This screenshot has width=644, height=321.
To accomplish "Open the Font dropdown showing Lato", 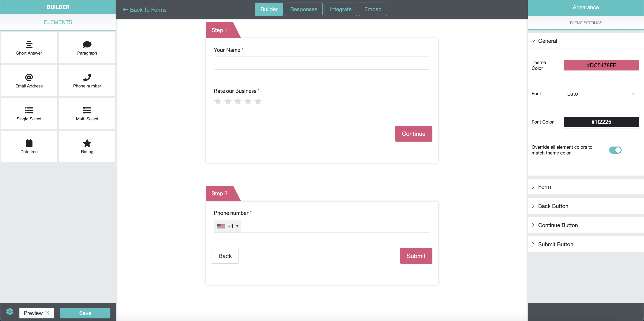I will click(x=601, y=94).
